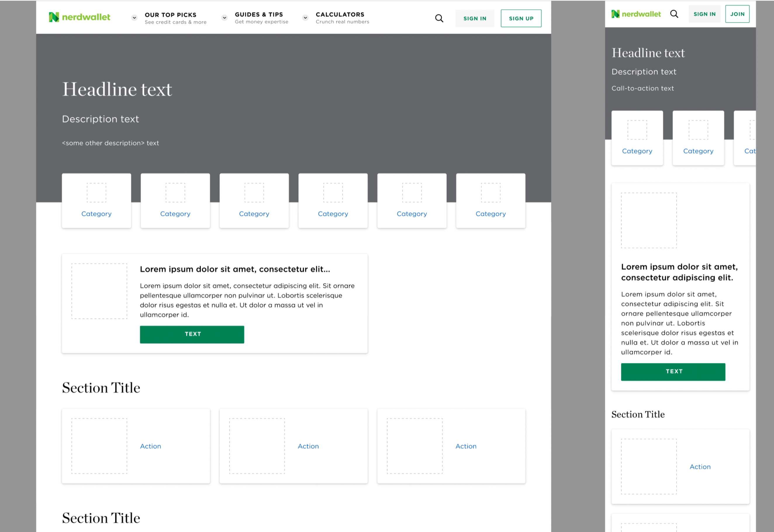Viewport: 774px width, 532px height.
Task: Click the Sign Up button
Action: (x=521, y=18)
